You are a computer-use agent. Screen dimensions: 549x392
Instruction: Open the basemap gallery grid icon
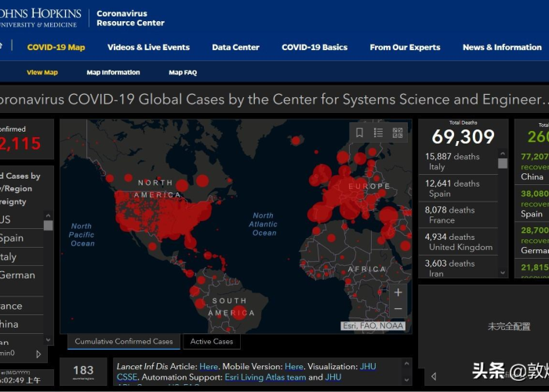tap(398, 132)
